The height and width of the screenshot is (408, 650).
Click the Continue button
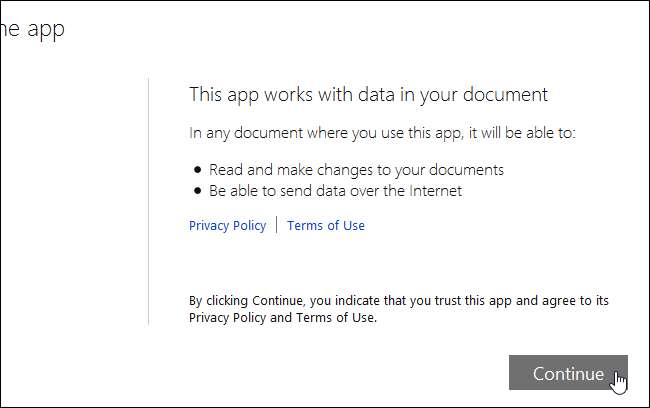pos(567,373)
